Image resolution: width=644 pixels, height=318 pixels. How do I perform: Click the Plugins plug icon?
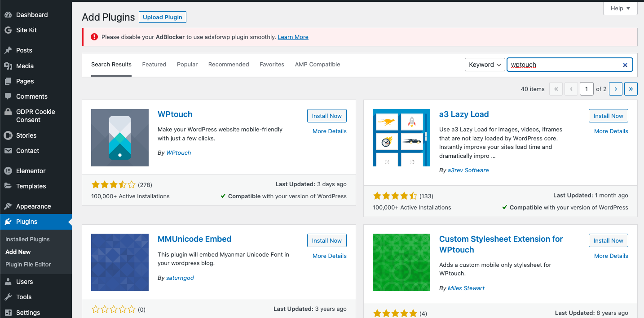(x=8, y=222)
